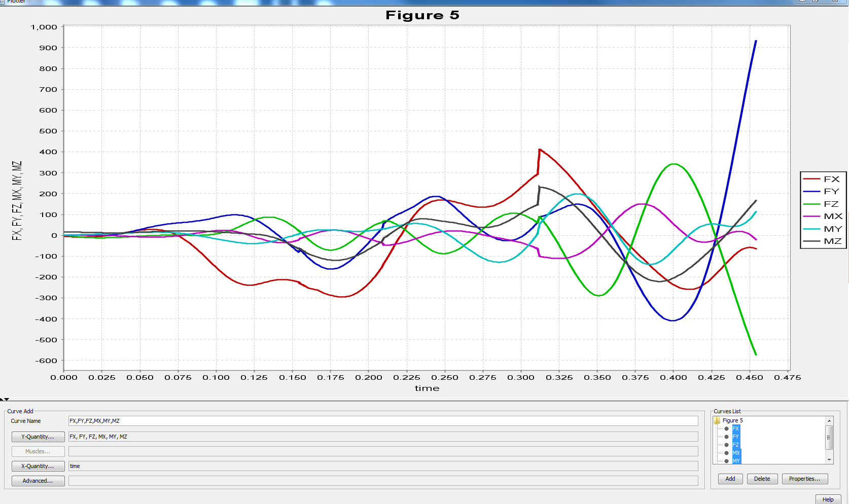Click the FZ legend entry

coord(822,204)
